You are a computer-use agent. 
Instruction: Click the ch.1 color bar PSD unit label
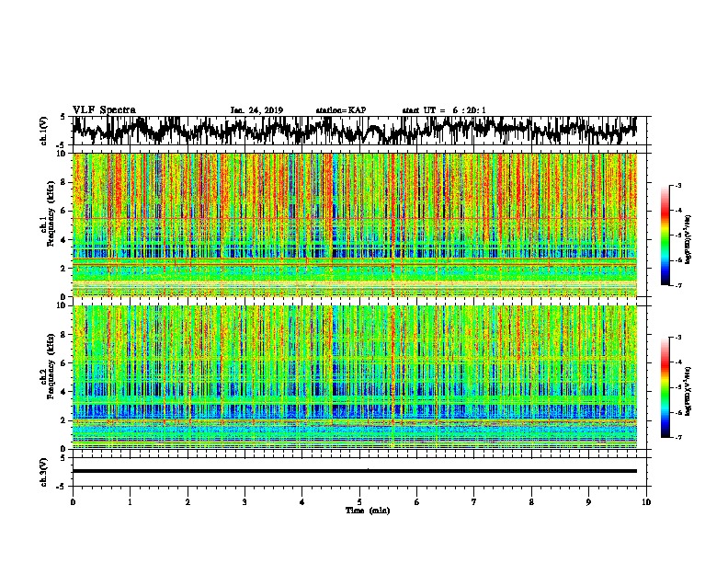click(688, 239)
